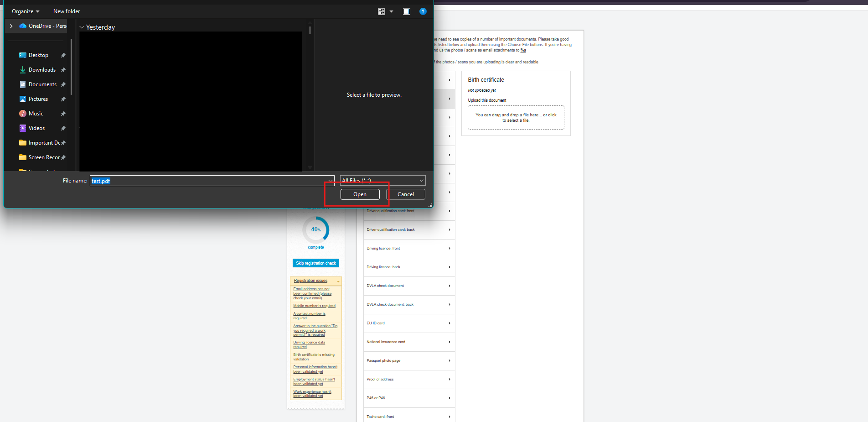Viewport: 868px width, 422px height.
Task: Click the change view layout icon
Action: tap(381, 11)
